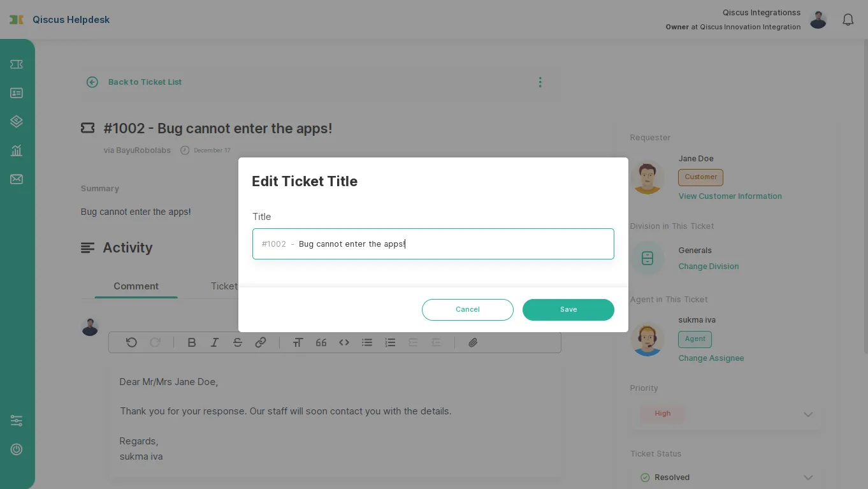Toggle italic formatting in editor
The image size is (868, 489).
click(214, 342)
